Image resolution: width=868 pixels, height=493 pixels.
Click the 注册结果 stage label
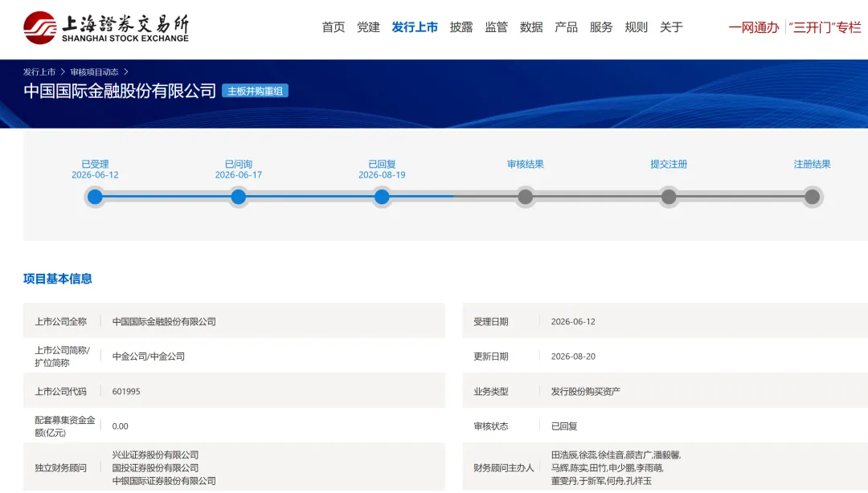[x=812, y=165]
